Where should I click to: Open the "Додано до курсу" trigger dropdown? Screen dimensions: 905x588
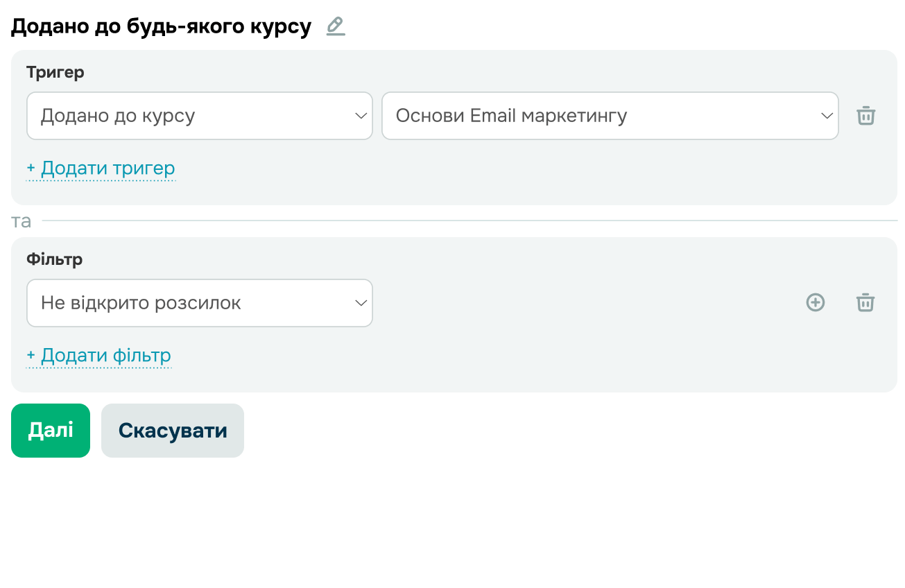click(x=187, y=116)
